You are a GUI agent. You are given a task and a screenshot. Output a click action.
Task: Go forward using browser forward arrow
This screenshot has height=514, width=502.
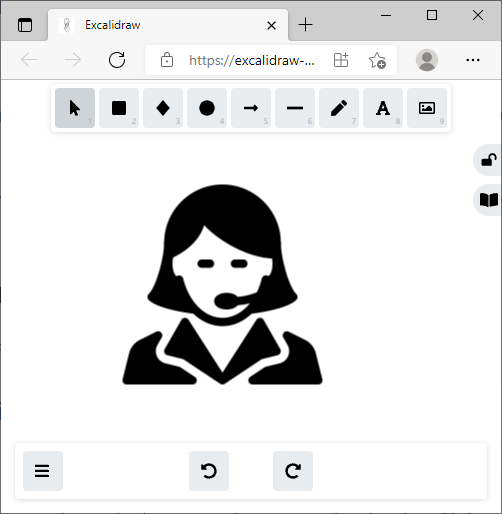click(73, 60)
